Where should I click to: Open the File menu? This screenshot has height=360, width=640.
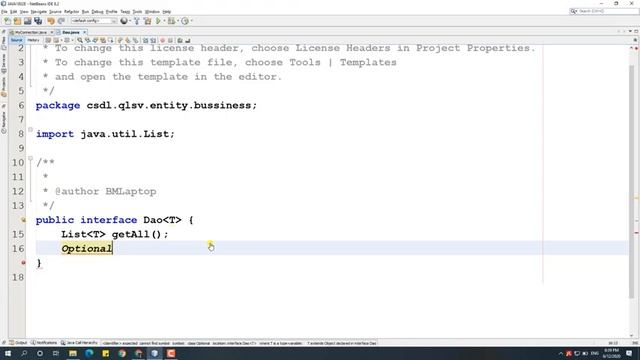4,12
